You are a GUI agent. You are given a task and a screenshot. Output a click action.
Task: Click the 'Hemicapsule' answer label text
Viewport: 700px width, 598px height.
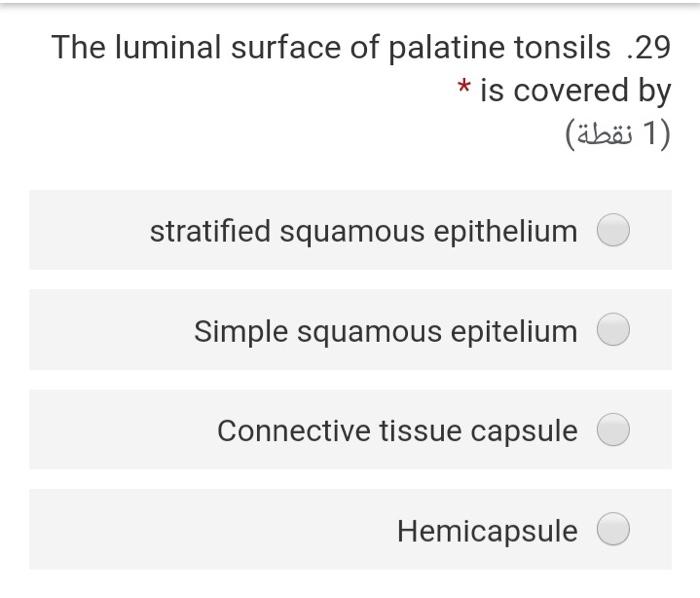(487, 529)
